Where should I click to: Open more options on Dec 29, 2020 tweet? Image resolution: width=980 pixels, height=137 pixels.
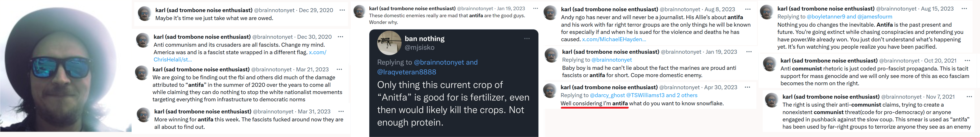click(342, 10)
